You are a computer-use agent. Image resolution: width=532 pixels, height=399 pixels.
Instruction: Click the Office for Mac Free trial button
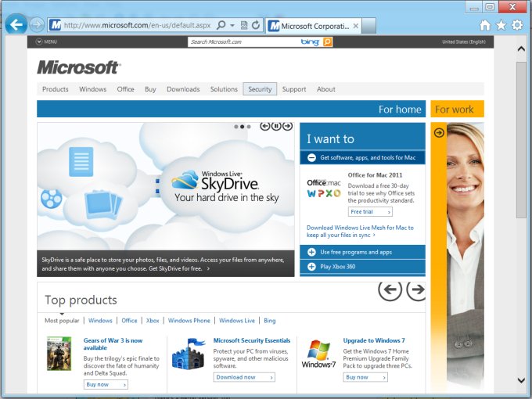[370, 212]
